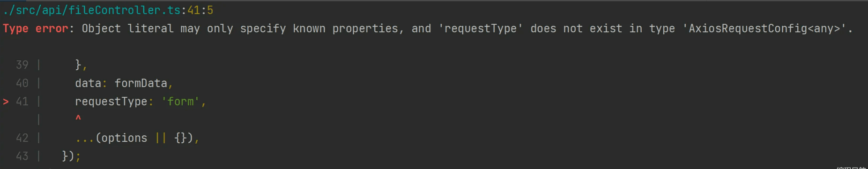Select 'requestType' in the error message
Image resolution: width=868 pixels, height=169 pixels.
click(x=480, y=29)
